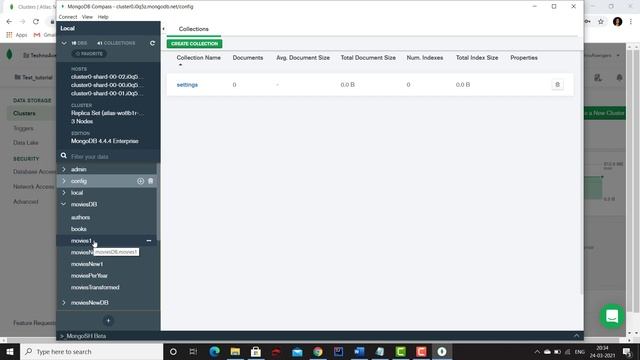The width and height of the screenshot is (640, 360).
Task: Sort by Documents column header
Action: click(x=248, y=58)
